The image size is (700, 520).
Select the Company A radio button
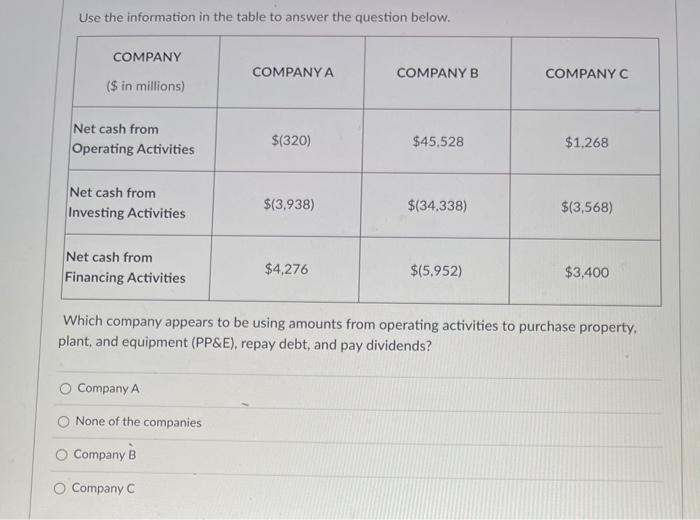coord(65,389)
